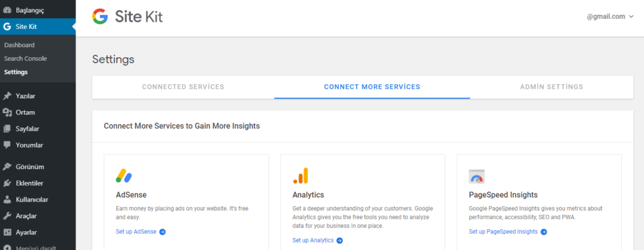644x250 pixels.
Task: Go to Site Kit Dashboard submenu
Action: pyautogui.click(x=19, y=45)
